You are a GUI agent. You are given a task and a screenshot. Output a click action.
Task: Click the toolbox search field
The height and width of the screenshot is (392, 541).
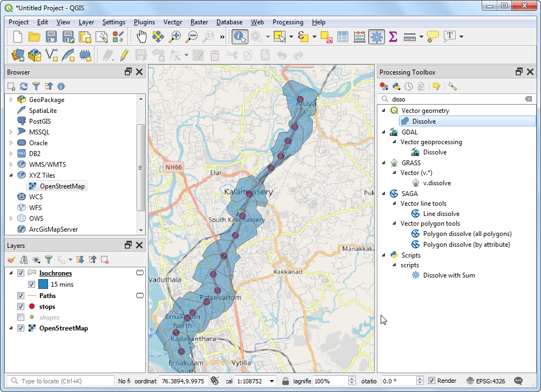456,99
